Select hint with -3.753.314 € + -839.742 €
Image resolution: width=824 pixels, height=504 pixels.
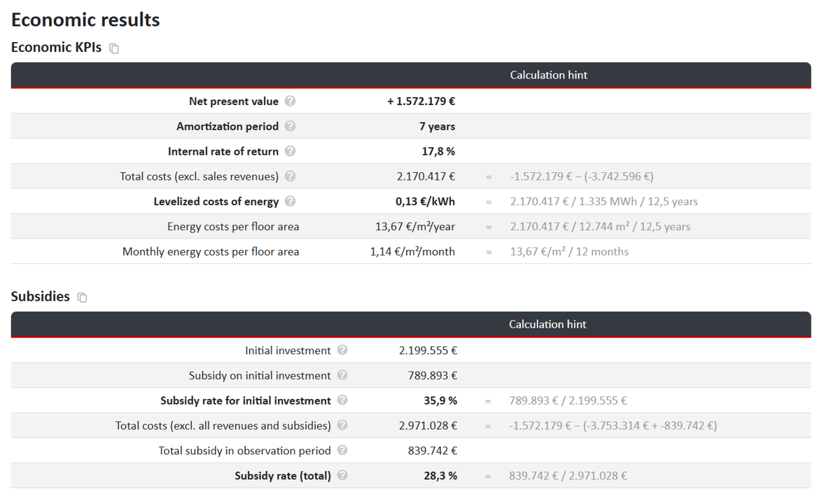coord(613,426)
